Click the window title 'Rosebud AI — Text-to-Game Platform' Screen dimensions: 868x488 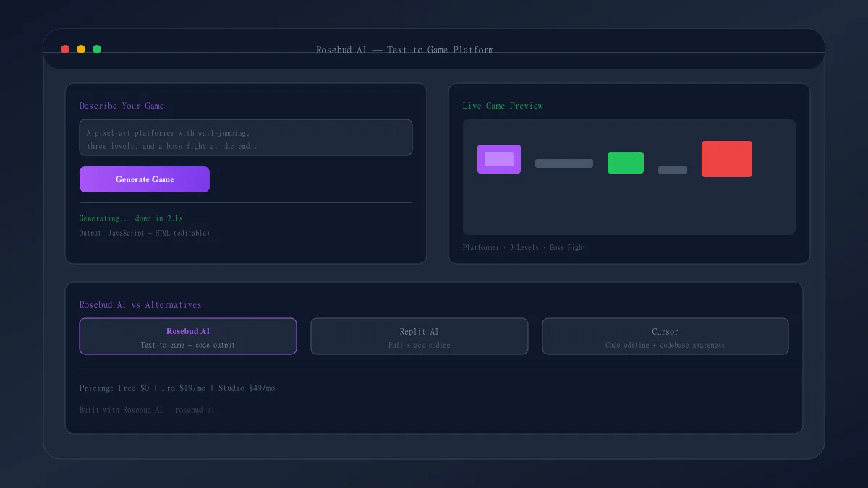[x=405, y=50]
